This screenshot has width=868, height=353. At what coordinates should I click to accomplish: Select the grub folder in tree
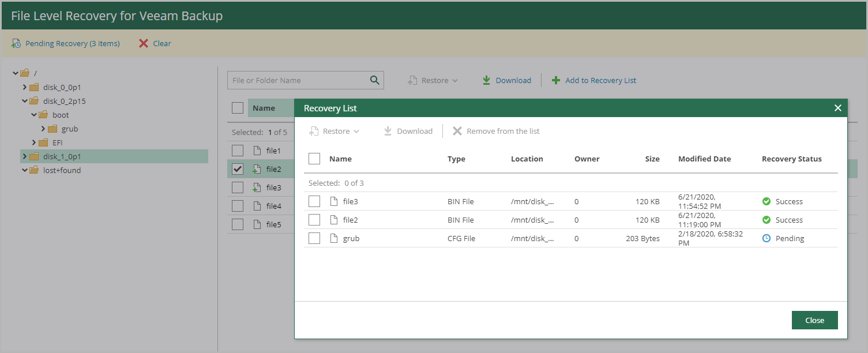[x=70, y=129]
